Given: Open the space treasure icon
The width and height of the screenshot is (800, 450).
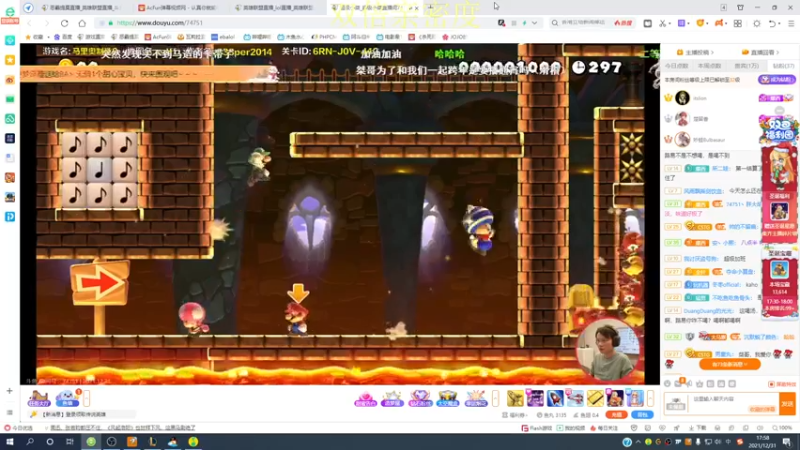Looking at the screenshot, I should pyautogui.click(x=447, y=398).
